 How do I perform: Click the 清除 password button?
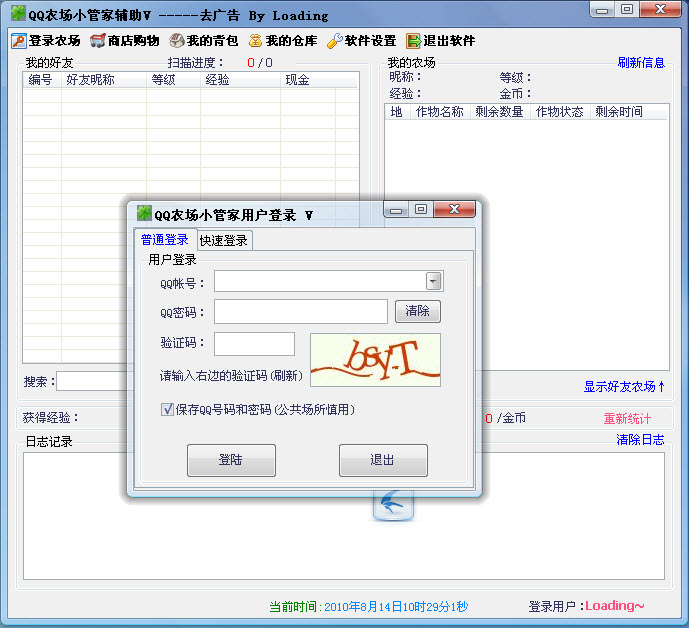point(418,312)
